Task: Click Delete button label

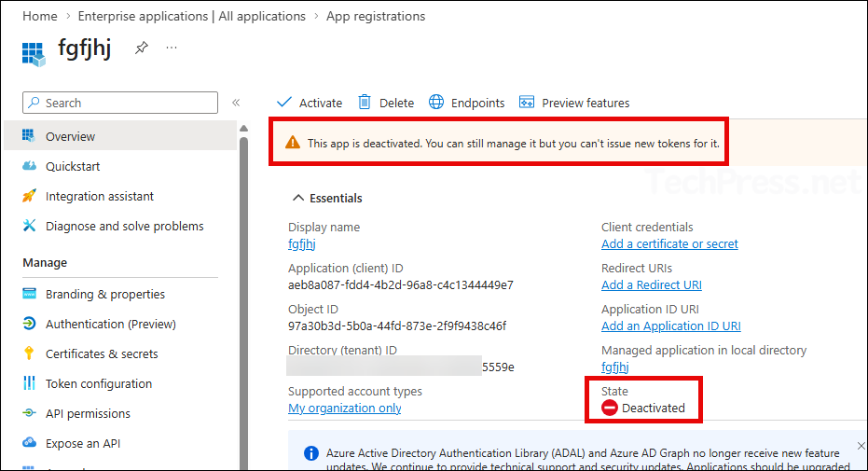Action: tap(396, 103)
